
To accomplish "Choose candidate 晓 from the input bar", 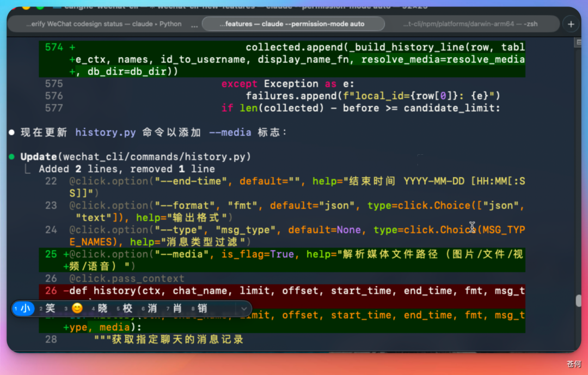I will point(101,308).
